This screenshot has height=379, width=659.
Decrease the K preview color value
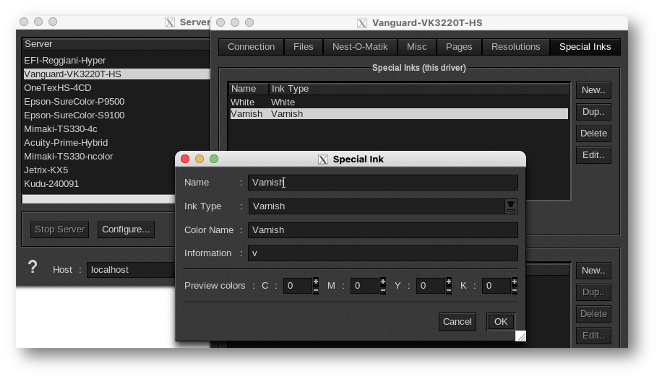[514, 290]
